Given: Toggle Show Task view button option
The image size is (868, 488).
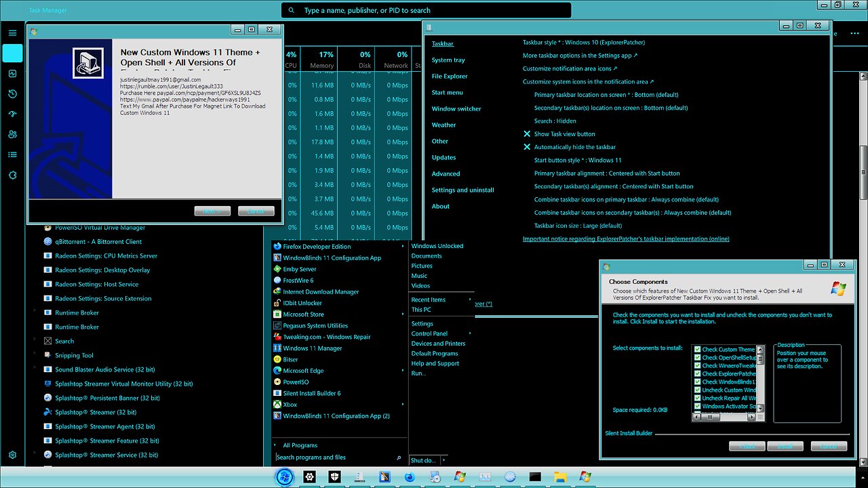Looking at the screenshot, I should 527,134.
